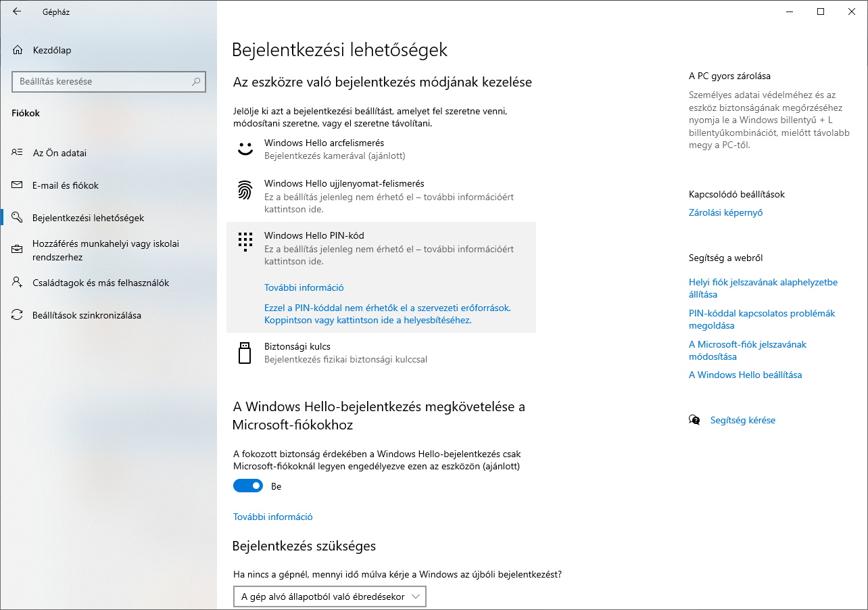Click the Beállítások szinkronizálása sync icon
This screenshot has width=868, height=610.
[x=18, y=315]
